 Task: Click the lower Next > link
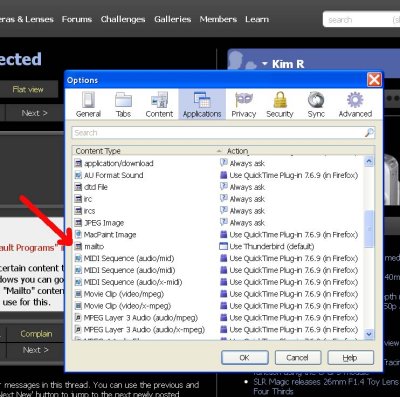pos(35,350)
